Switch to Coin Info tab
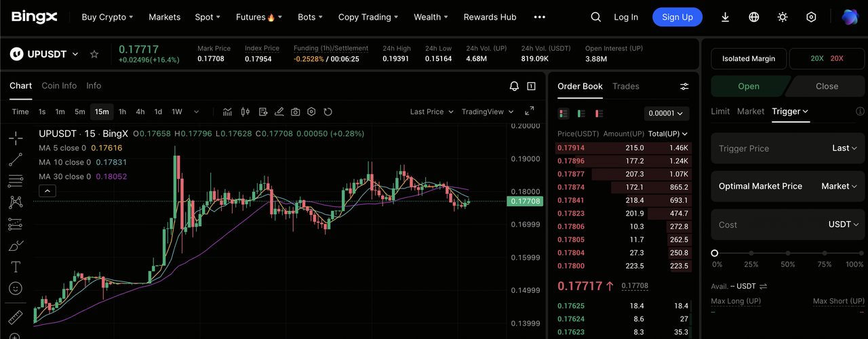 (x=59, y=85)
